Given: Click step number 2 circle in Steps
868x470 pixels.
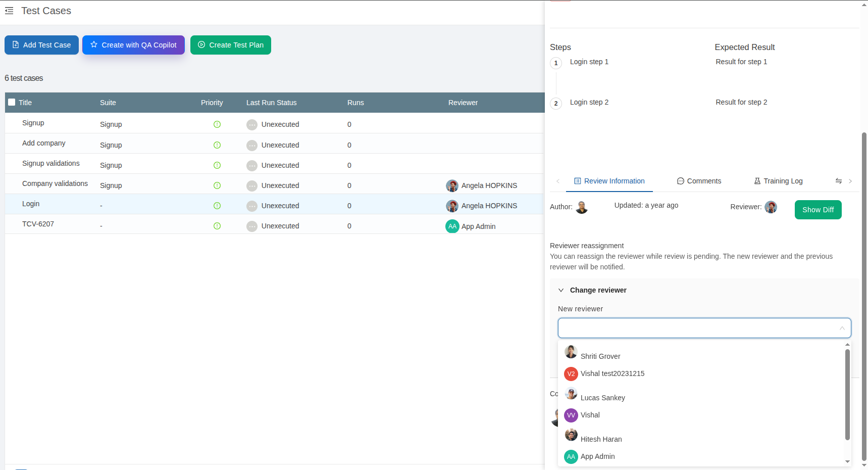Looking at the screenshot, I should point(556,104).
